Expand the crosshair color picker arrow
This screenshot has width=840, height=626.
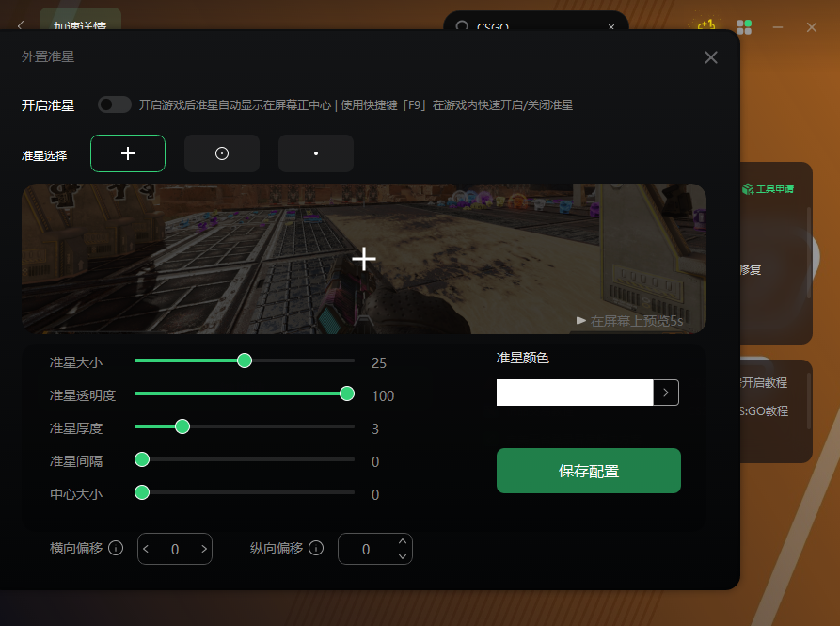click(x=666, y=393)
